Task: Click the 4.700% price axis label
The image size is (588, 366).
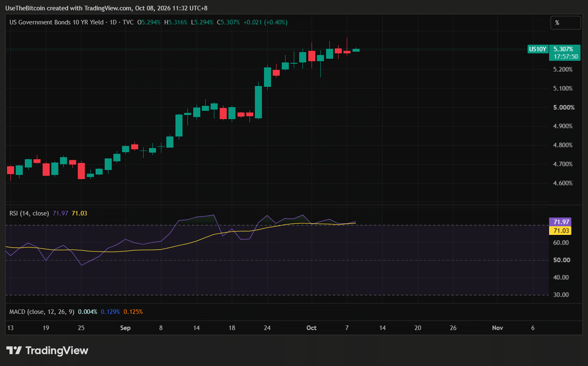Action: click(x=563, y=164)
